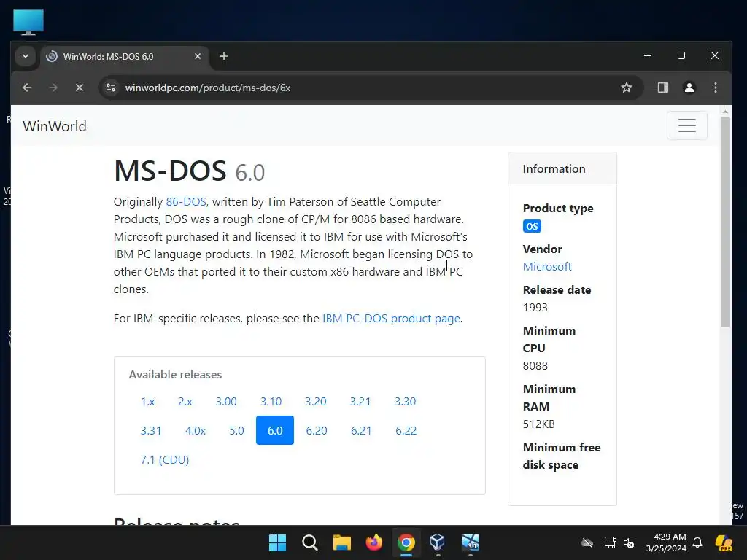Click the address bar URL
Screen dimensions: 747x560
click(x=208, y=87)
